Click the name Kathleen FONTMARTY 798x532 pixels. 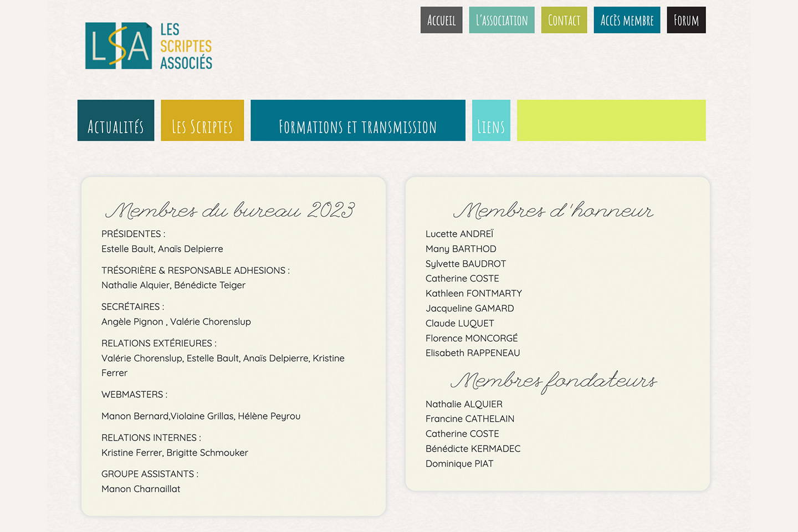point(474,293)
